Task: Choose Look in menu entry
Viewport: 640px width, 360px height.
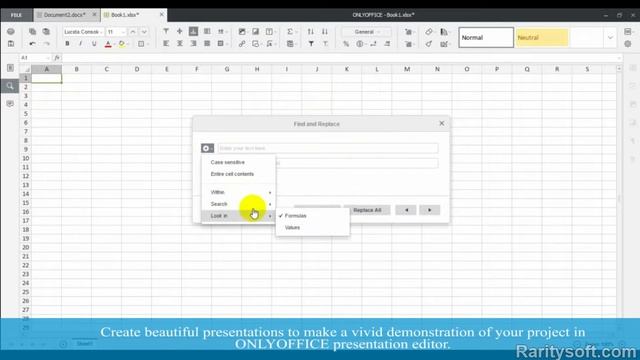Action: point(238,216)
